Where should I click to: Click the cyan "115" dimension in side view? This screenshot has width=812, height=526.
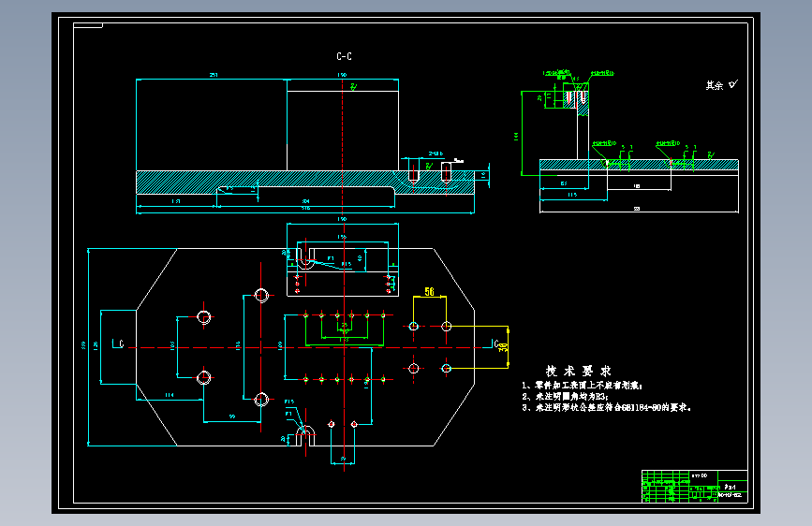pyautogui.click(x=571, y=195)
